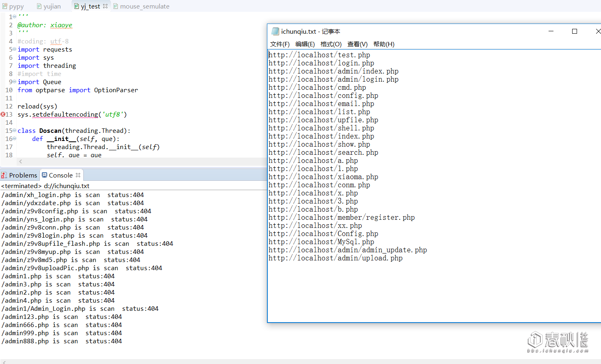The height and width of the screenshot is (364, 601).
Task: Click the yj_test tab Python file icon
Action: click(x=76, y=6)
